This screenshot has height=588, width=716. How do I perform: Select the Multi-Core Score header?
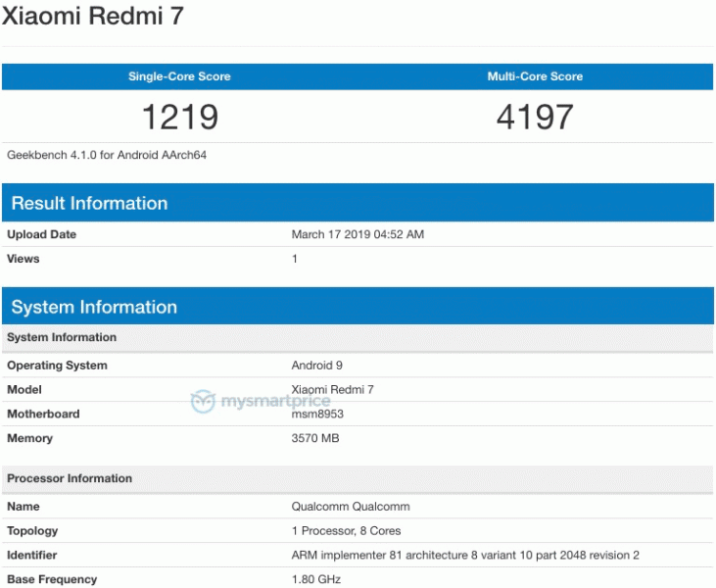[x=535, y=76]
